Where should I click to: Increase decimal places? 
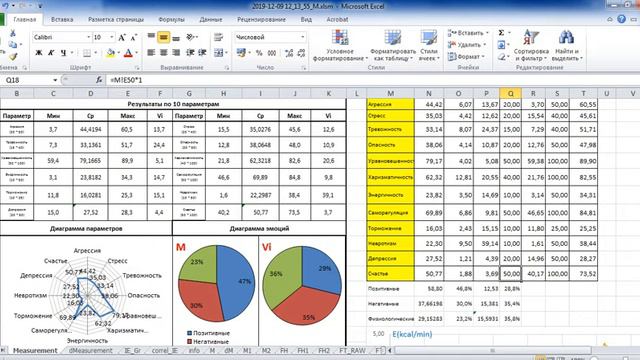[x=289, y=53]
